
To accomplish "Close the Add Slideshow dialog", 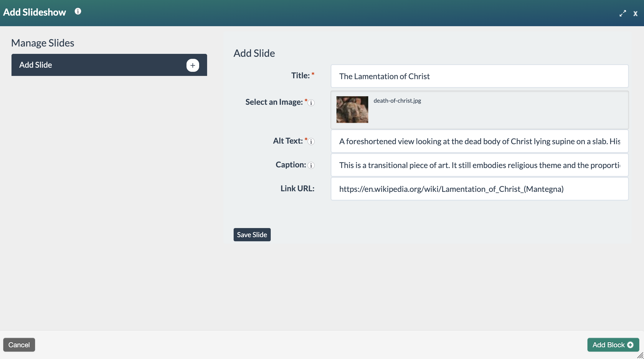I will tap(635, 14).
